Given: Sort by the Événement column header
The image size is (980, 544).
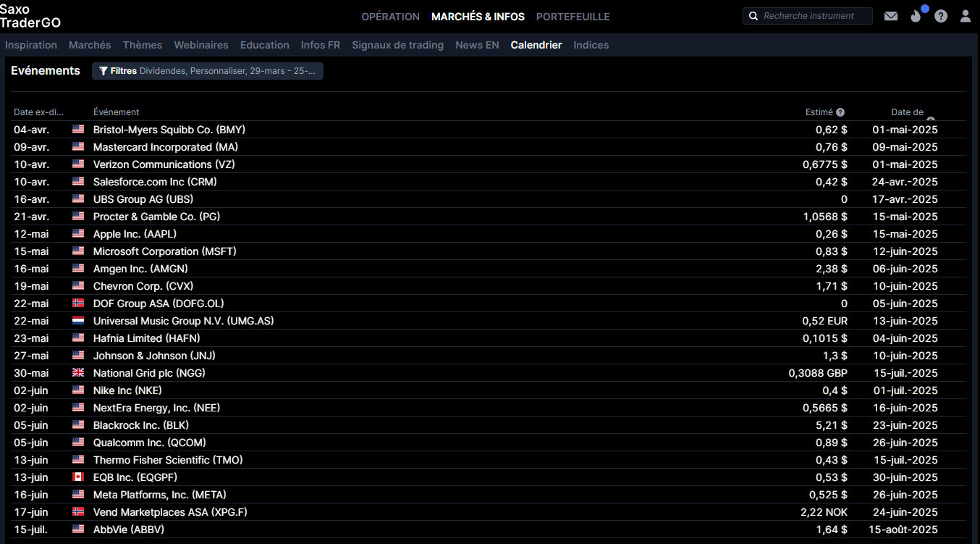Looking at the screenshot, I should pos(117,112).
